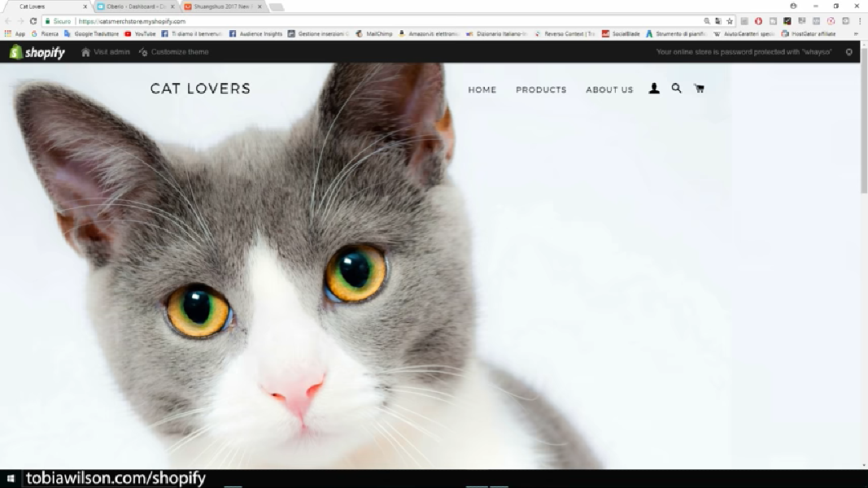Open Chrome's three-dot menu
The image size is (868, 488).
[859, 21]
